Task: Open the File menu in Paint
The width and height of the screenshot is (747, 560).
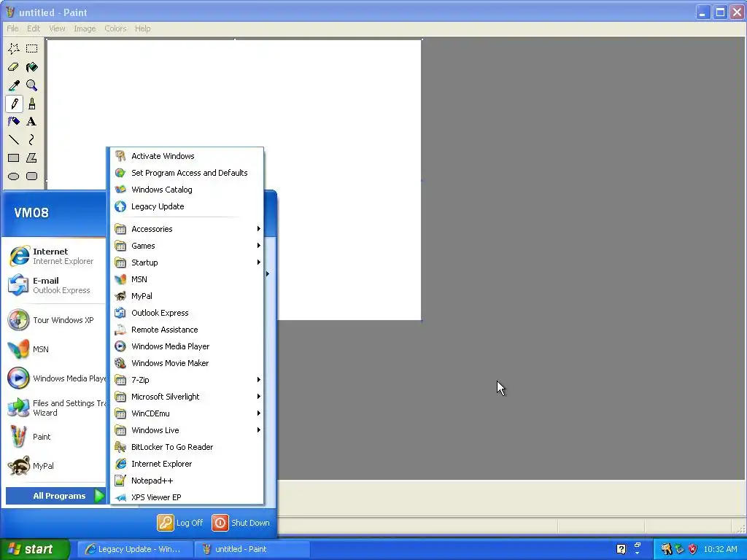Action: click(12, 28)
